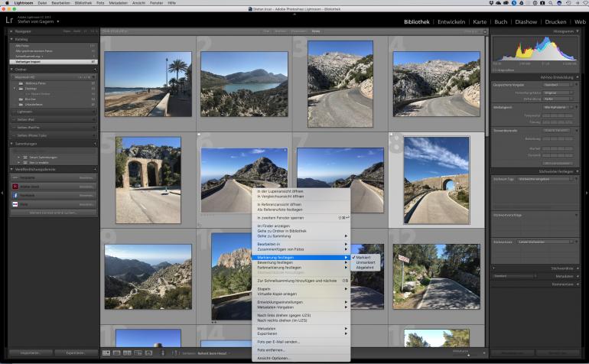Image resolution: width=589 pixels, height=364 pixels.
Task: Click the Lr logo in the identity plate
Action: 9,20
